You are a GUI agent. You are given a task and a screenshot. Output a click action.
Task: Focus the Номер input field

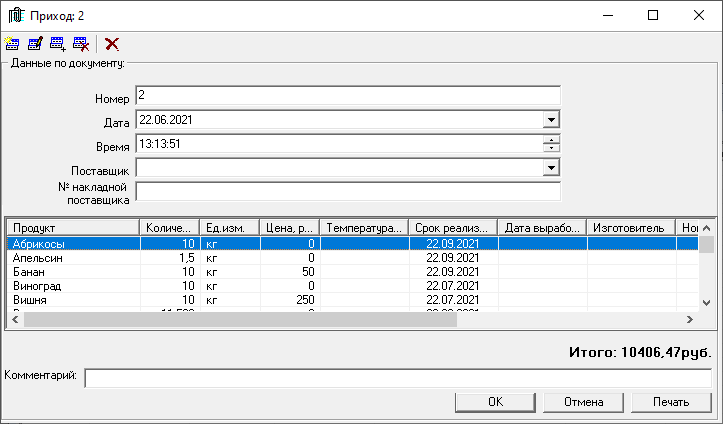[347, 96]
